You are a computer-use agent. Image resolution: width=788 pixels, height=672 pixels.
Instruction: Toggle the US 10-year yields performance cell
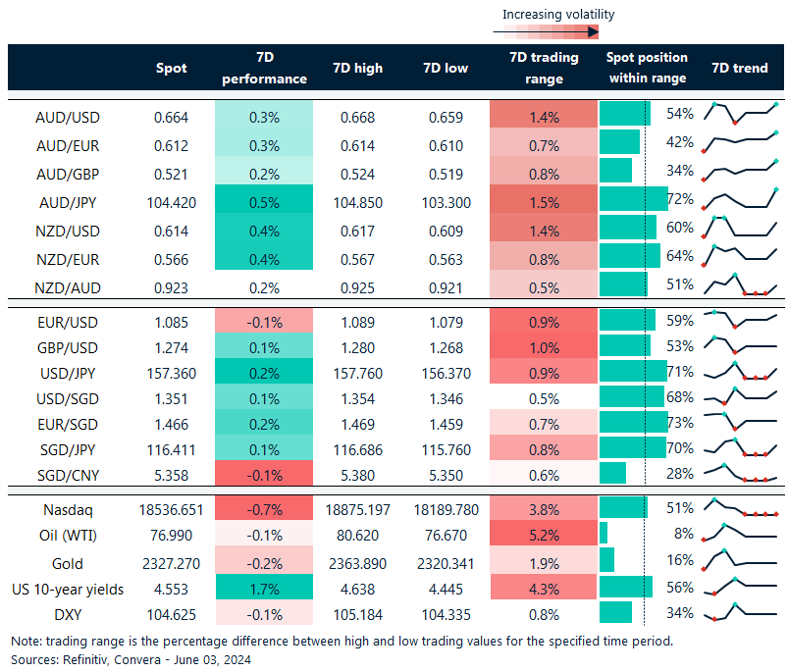[264, 590]
